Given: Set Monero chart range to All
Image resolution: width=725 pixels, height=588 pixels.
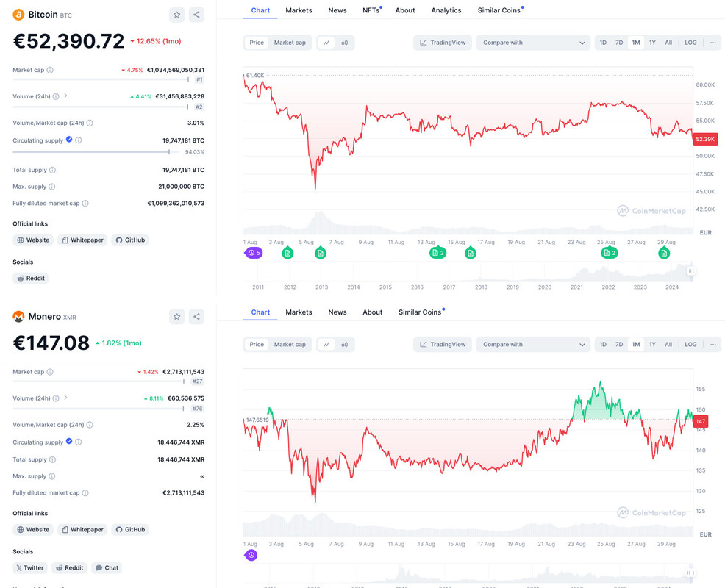Looking at the screenshot, I should [668, 345].
